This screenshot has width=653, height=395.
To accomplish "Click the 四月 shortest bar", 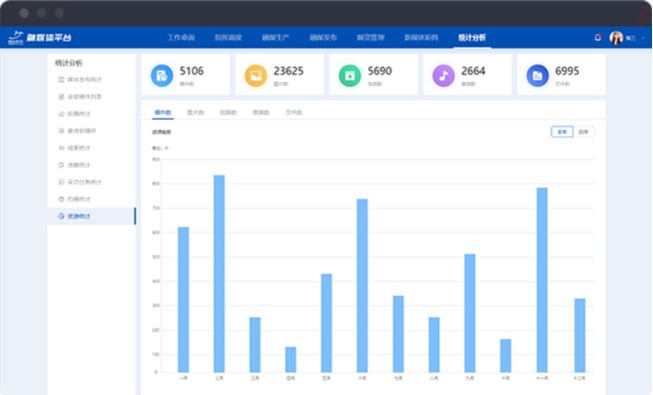I will 291,360.
